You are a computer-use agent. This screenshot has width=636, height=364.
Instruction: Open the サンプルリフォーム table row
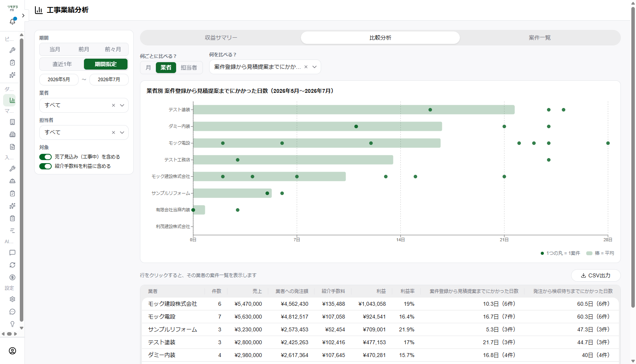coord(380,329)
